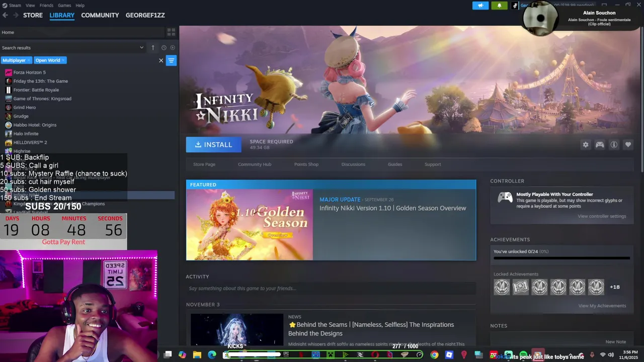Show ready-to-play games icon
The image size is (644, 362).
point(173,48)
